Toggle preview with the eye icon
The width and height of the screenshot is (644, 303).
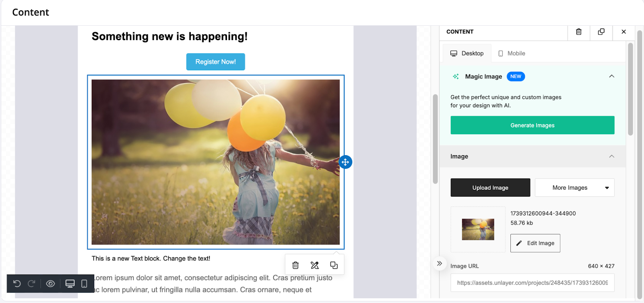pyautogui.click(x=50, y=284)
